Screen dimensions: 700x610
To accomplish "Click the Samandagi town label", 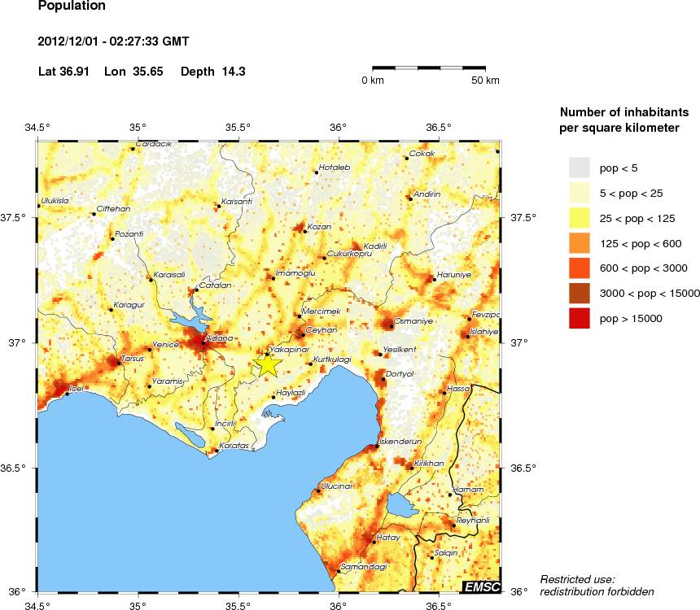I will coord(363,567).
